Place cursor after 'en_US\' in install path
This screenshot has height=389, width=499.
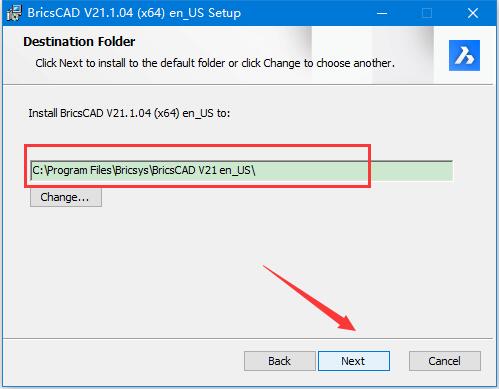(x=256, y=170)
